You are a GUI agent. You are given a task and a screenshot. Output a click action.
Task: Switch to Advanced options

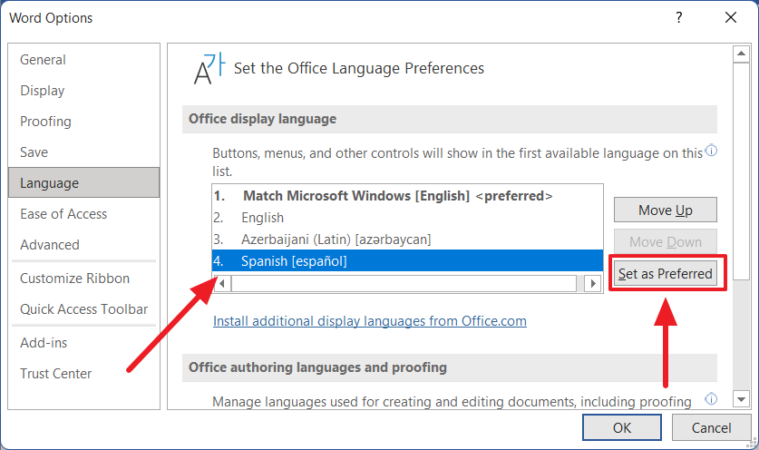(84, 245)
